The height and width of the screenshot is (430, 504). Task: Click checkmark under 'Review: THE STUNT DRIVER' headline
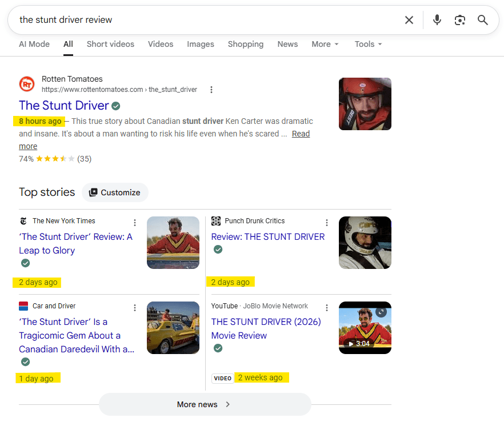pyautogui.click(x=218, y=249)
